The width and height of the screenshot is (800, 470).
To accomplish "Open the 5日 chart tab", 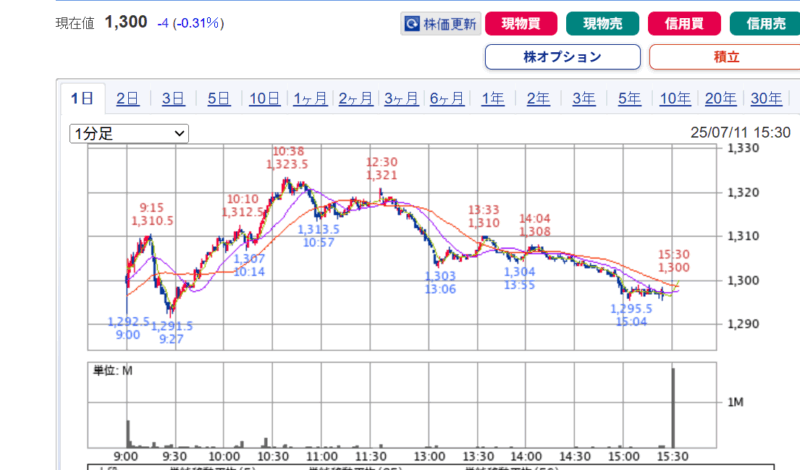I will coord(219,98).
